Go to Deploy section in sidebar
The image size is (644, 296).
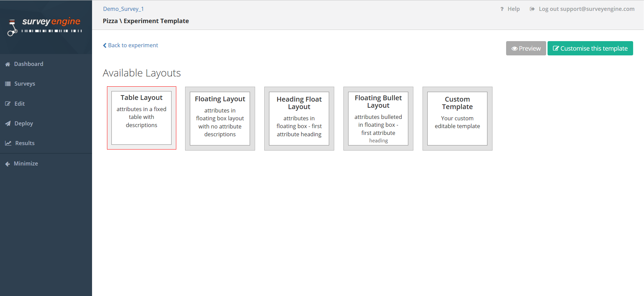[x=23, y=123]
